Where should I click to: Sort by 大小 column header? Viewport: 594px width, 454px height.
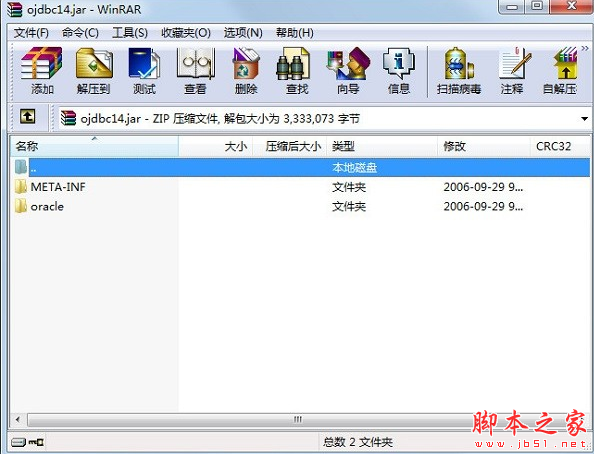click(x=216, y=146)
